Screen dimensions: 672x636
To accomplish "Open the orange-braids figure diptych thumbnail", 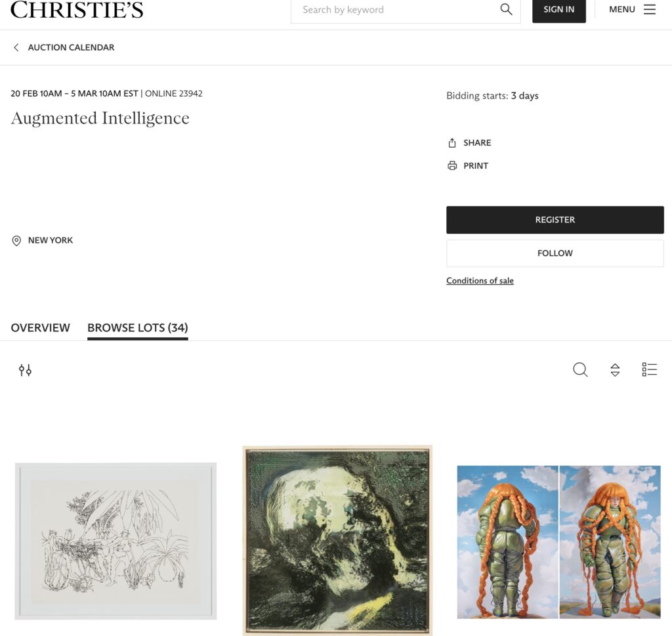I will click(559, 542).
